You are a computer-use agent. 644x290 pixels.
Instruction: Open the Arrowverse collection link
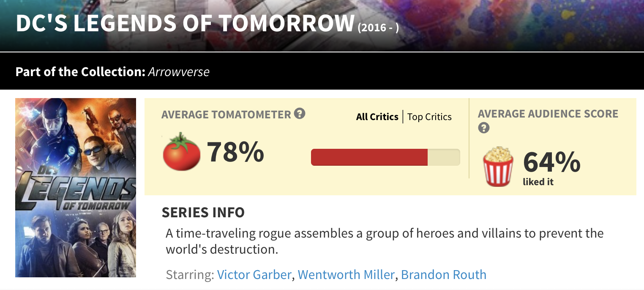click(178, 71)
